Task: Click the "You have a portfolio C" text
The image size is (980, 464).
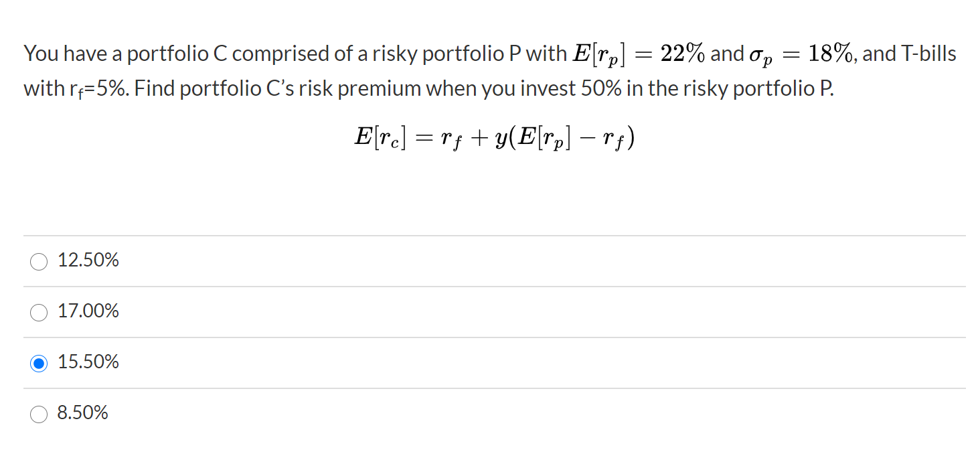Action: (x=126, y=54)
